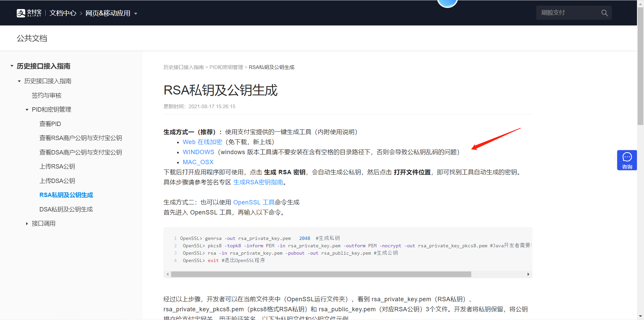The height and width of the screenshot is (320, 644).
Task: Click the code block scroll-left arrow
Action: click(x=167, y=274)
